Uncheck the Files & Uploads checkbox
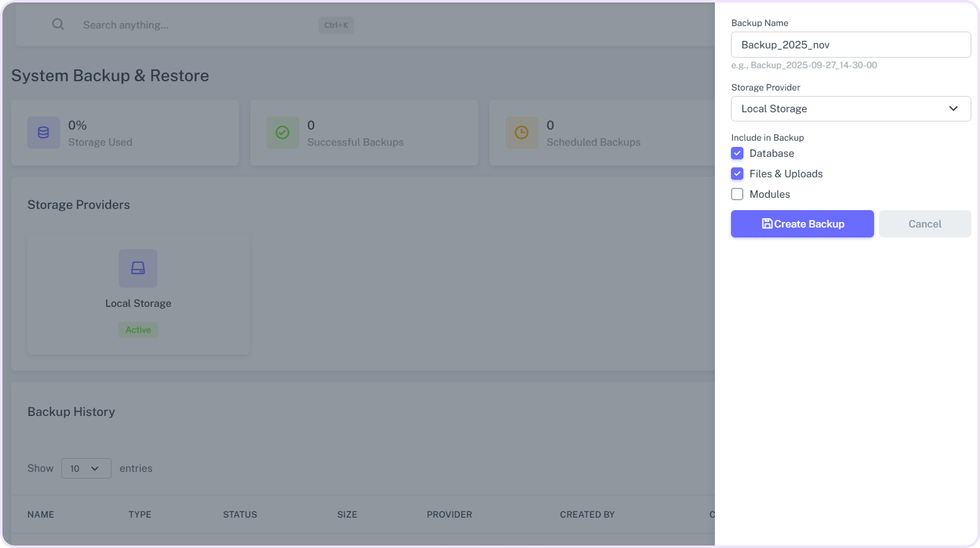This screenshot has height=548, width=980. pyautogui.click(x=737, y=174)
